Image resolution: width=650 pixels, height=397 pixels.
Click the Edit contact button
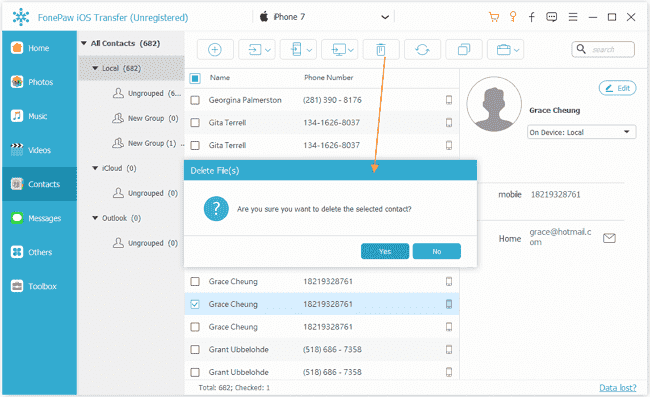point(617,88)
